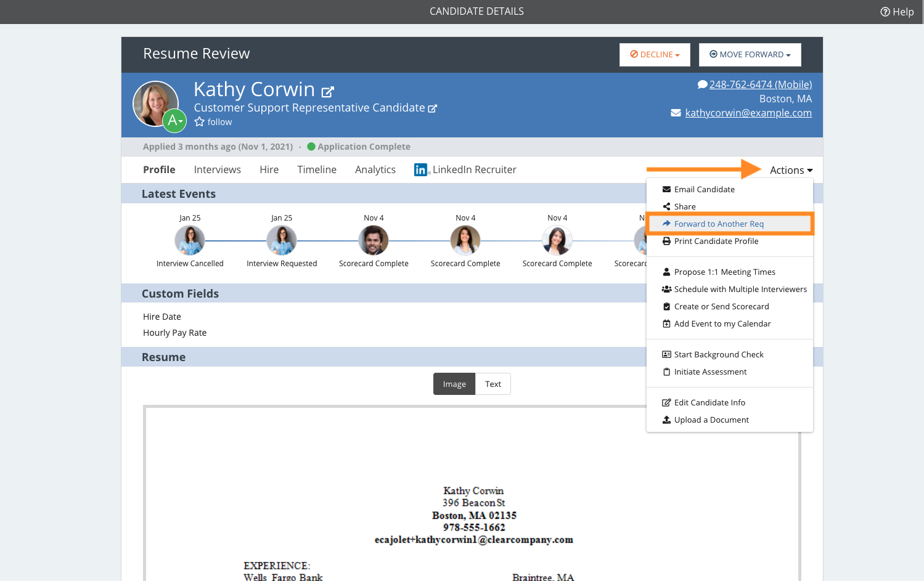Select Email Candidate from the Actions menu
The width and height of the screenshot is (924, 581).
[x=730, y=189]
